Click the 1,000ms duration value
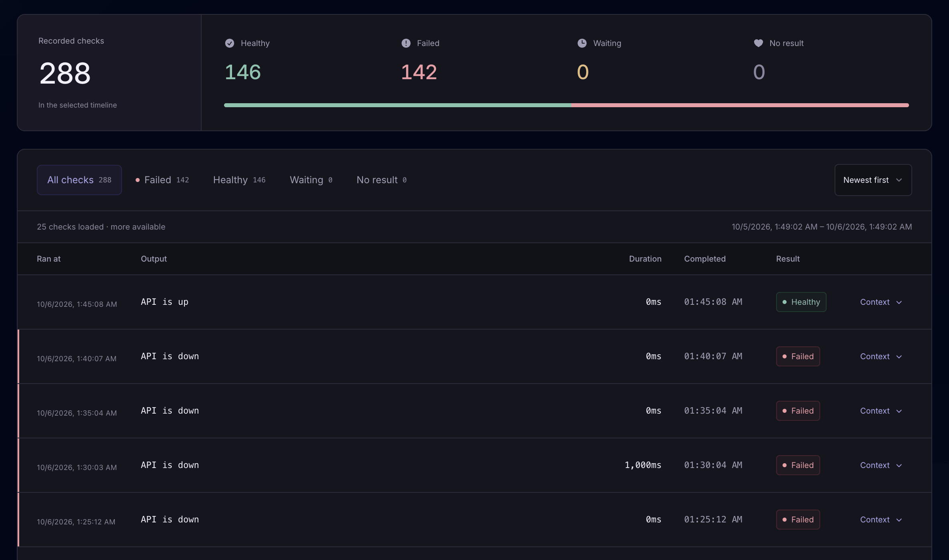The width and height of the screenshot is (949, 560). point(643,465)
